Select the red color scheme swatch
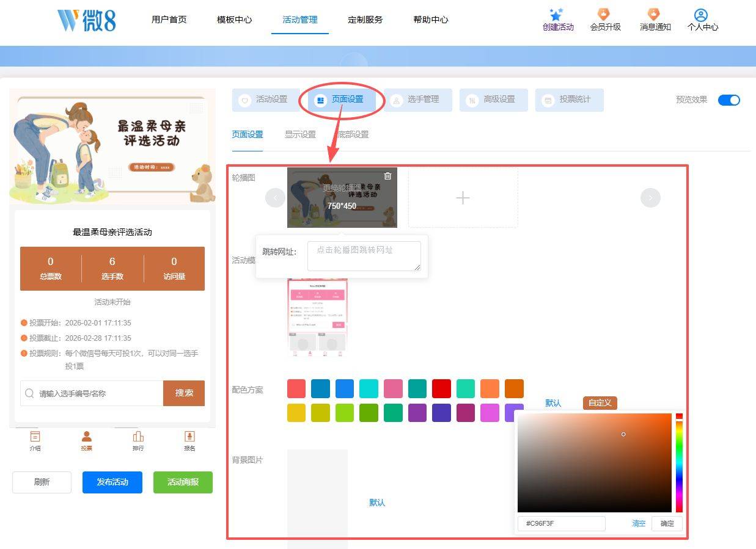 click(441, 388)
